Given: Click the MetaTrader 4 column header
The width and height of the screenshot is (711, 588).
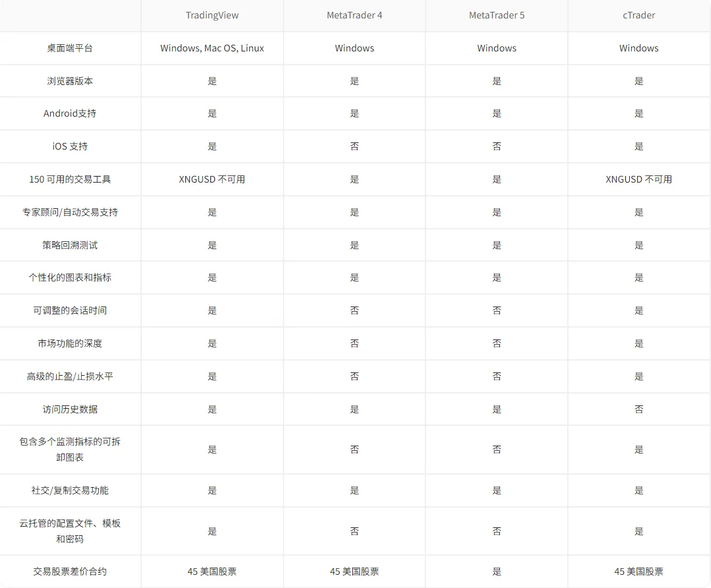Looking at the screenshot, I should pos(354,15).
